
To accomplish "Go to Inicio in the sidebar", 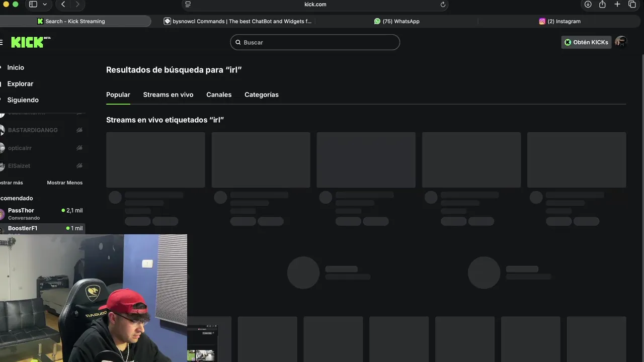I will pyautogui.click(x=16, y=67).
